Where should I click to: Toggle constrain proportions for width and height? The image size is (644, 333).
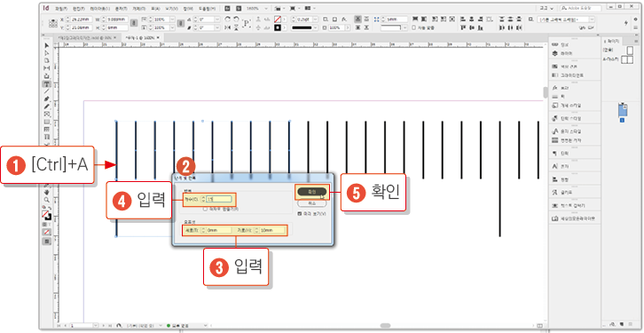point(134,23)
